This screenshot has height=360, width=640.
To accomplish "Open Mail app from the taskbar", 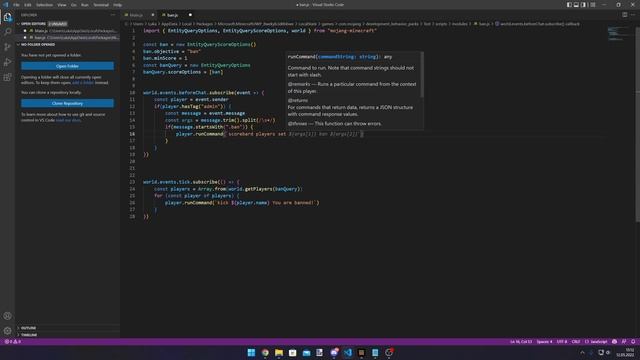I will pos(306,353).
